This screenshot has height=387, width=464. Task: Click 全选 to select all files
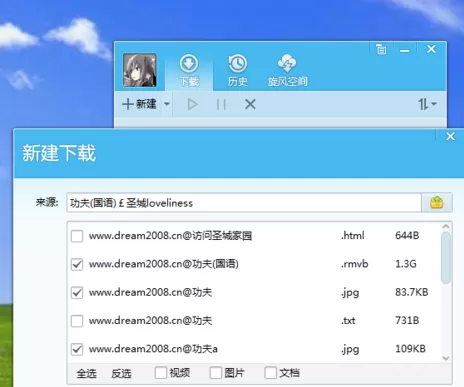[x=87, y=373]
